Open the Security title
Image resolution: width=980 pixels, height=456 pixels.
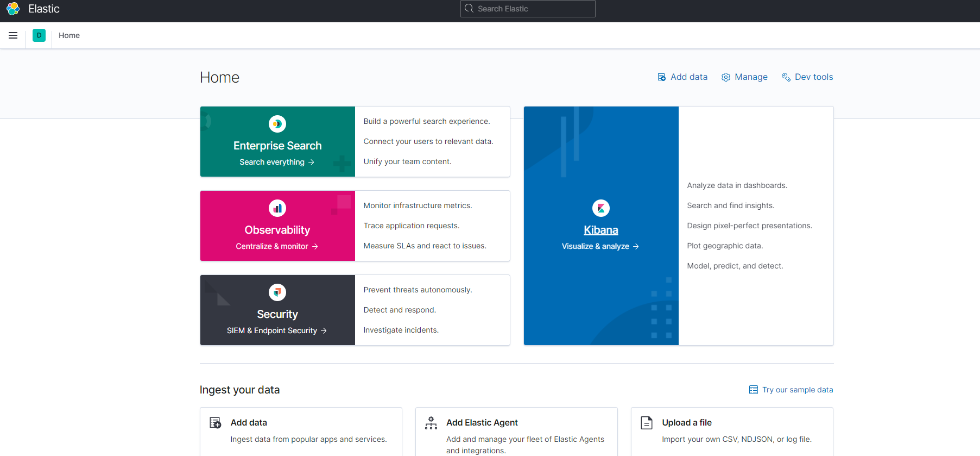277,314
